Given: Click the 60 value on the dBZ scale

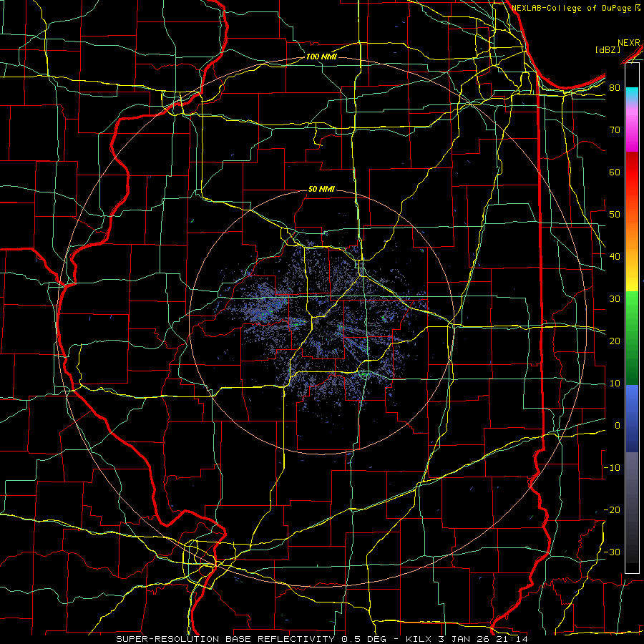Looking at the screenshot, I should click(615, 172).
